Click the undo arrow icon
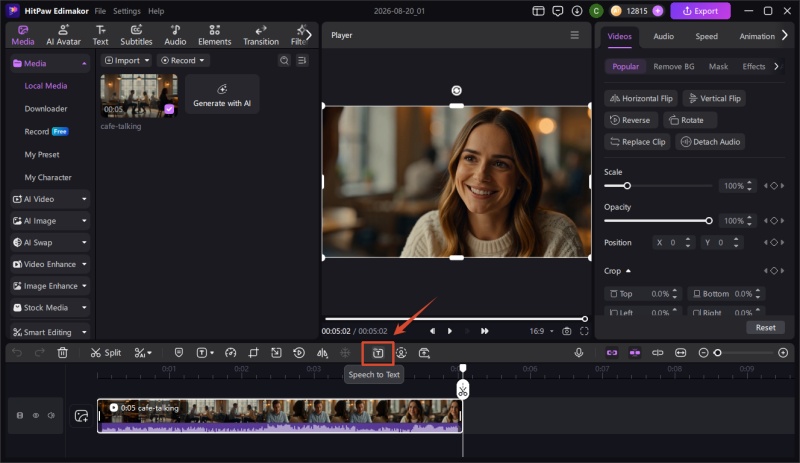Viewport: 800px width, 463px height. (17, 353)
